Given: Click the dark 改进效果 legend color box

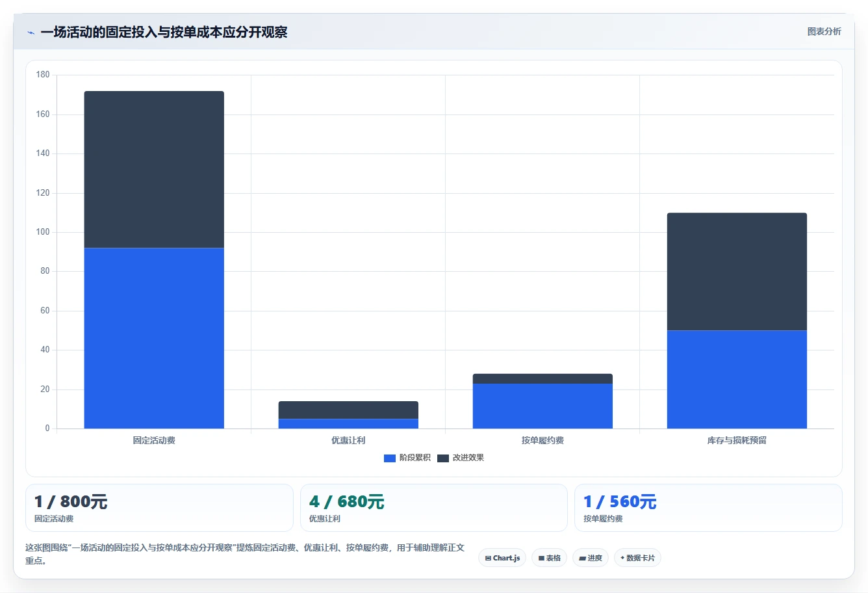Looking at the screenshot, I should point(443,458).
